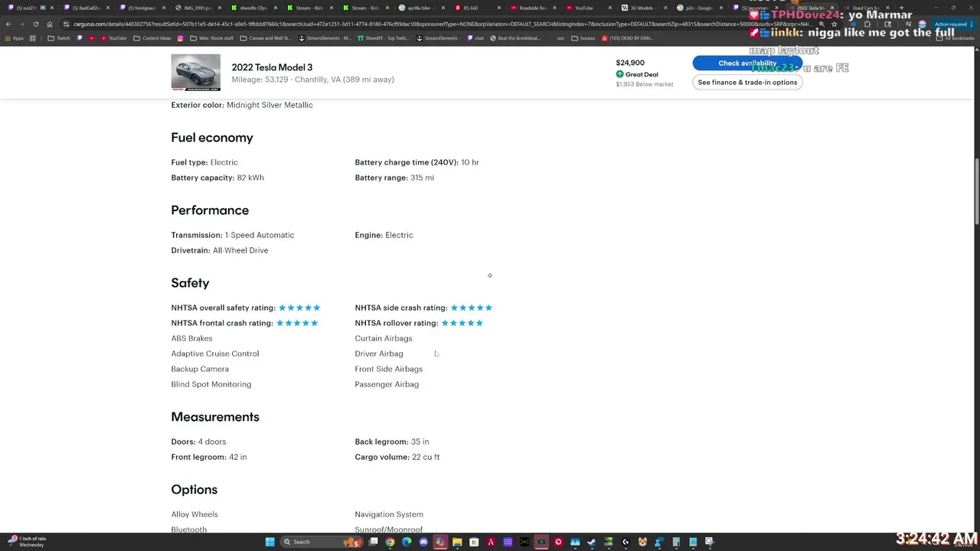Image resolution: width=980 pixels, height=551 pixels.
Task: Open File Explorer from the taskbar
Action: 457,542
